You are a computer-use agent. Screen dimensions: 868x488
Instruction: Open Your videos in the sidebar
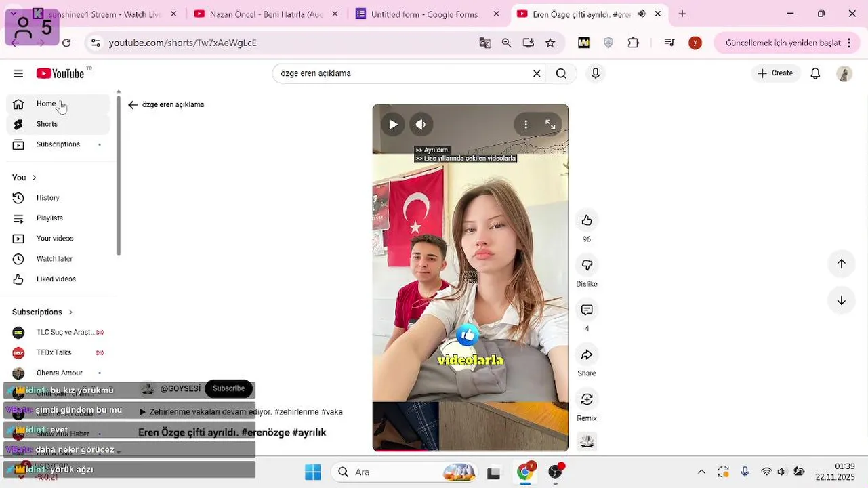click(x=58, y=239)
